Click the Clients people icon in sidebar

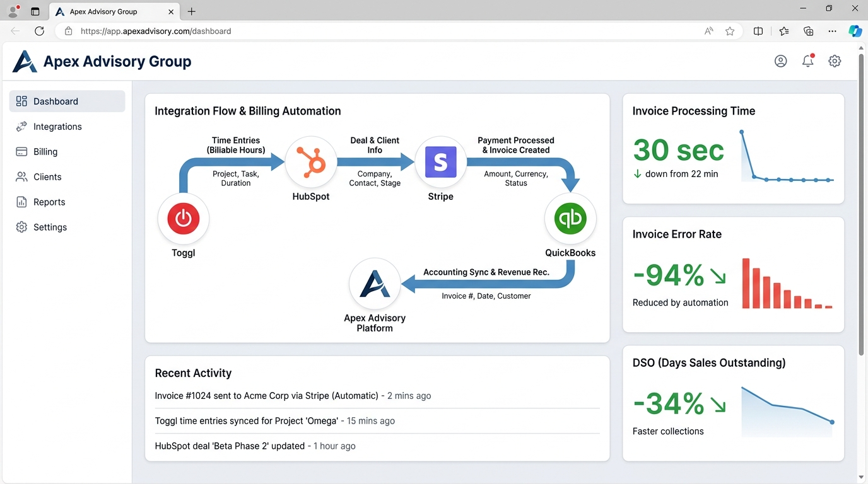click(21, 177)
